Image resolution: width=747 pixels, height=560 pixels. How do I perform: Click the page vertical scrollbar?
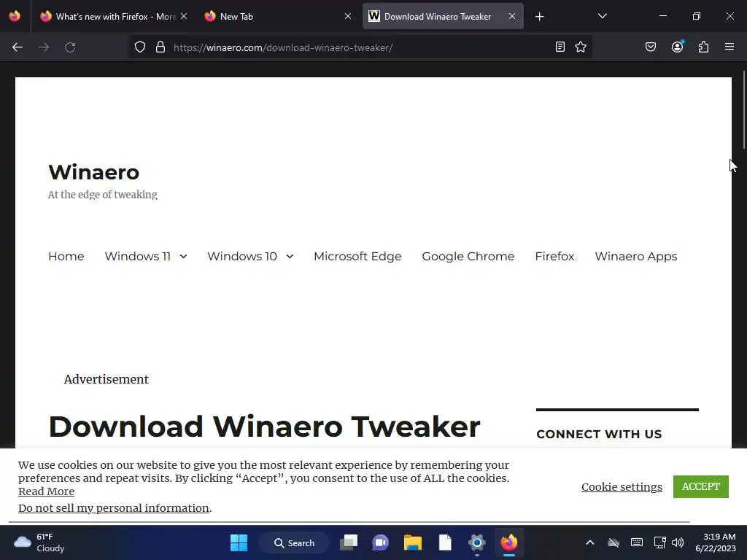pos(743,109)
